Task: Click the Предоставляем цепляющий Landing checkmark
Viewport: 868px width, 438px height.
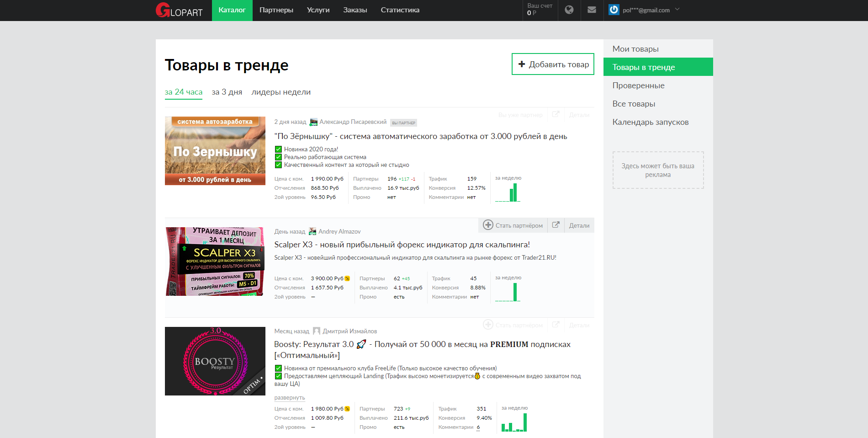Action: (x=278, y=376)
